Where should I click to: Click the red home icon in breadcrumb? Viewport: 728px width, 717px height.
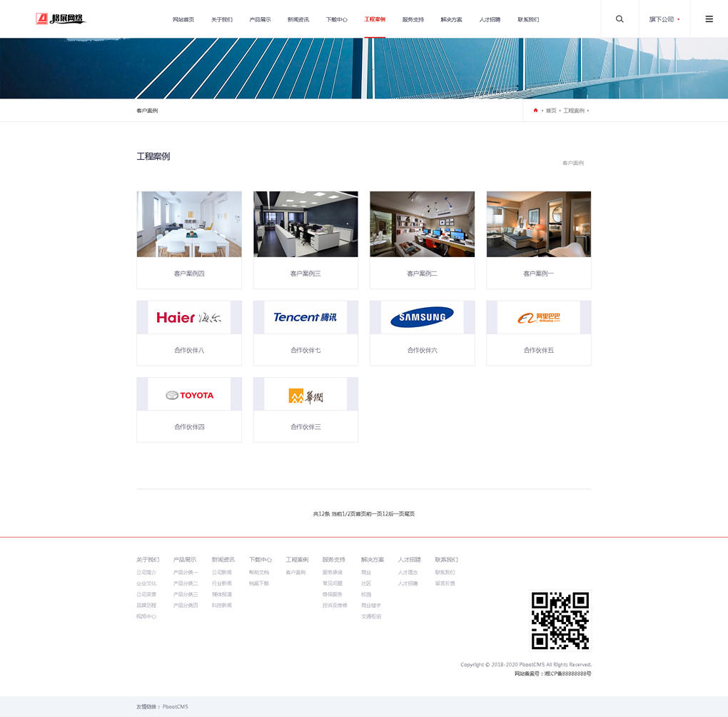(535, 111)
